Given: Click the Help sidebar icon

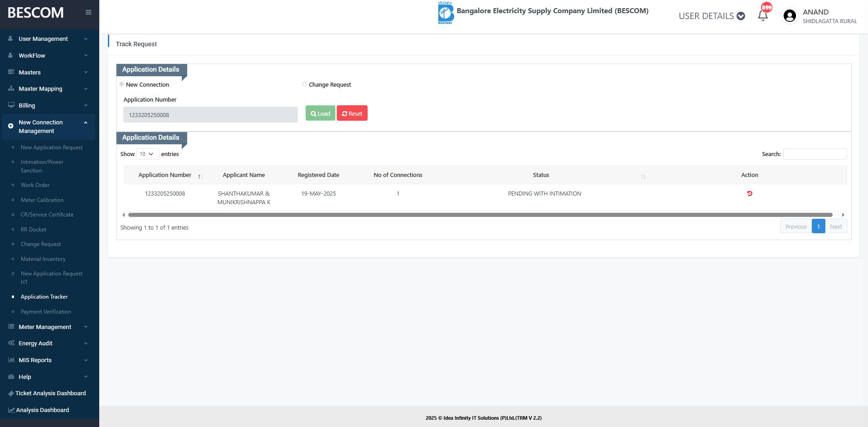Looking at the screenshot, I should [x=11, y=377].
